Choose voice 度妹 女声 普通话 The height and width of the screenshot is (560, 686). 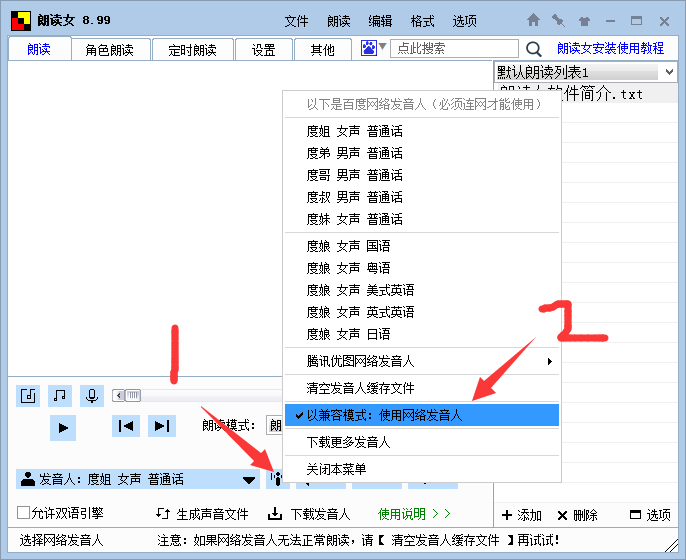pyautogui.click(x=422, y=219)
